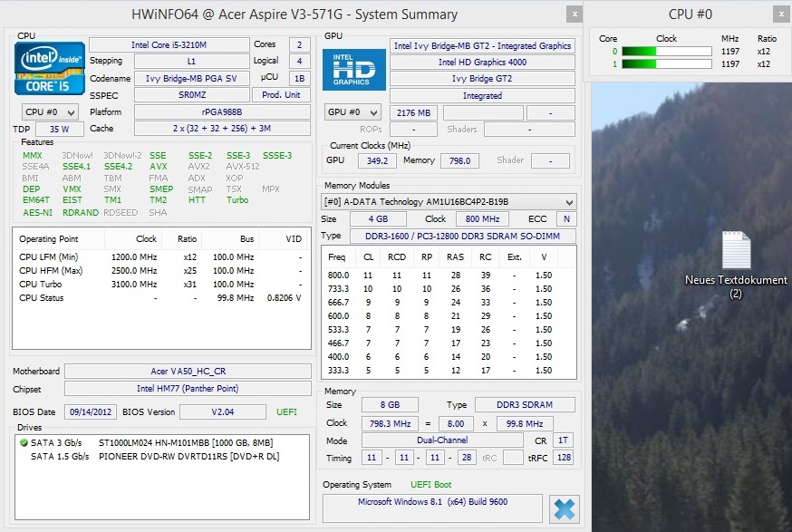Click the Intel HM77 (Panther Point) chipset field

tap(188, 389)
